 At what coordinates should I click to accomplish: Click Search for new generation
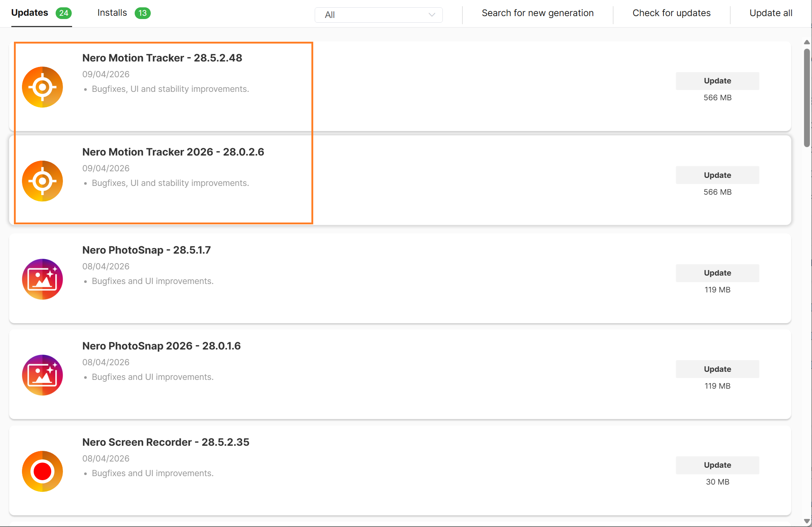click(538, 13)
